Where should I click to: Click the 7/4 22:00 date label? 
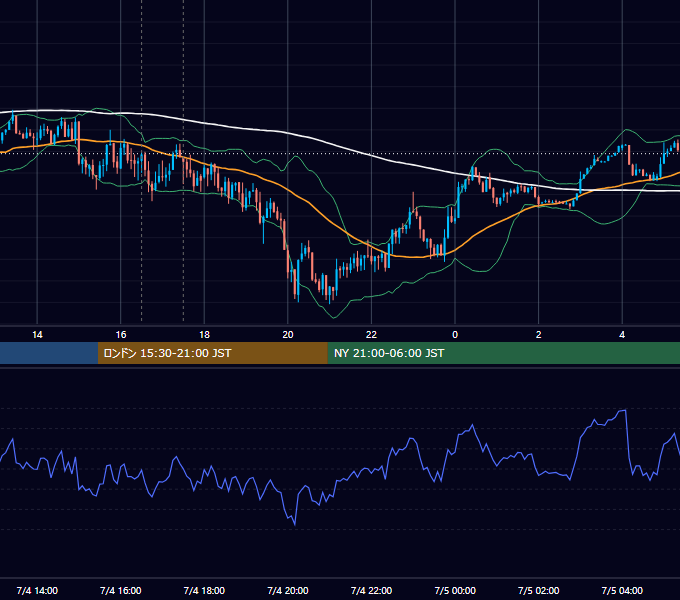coord(371,590)
